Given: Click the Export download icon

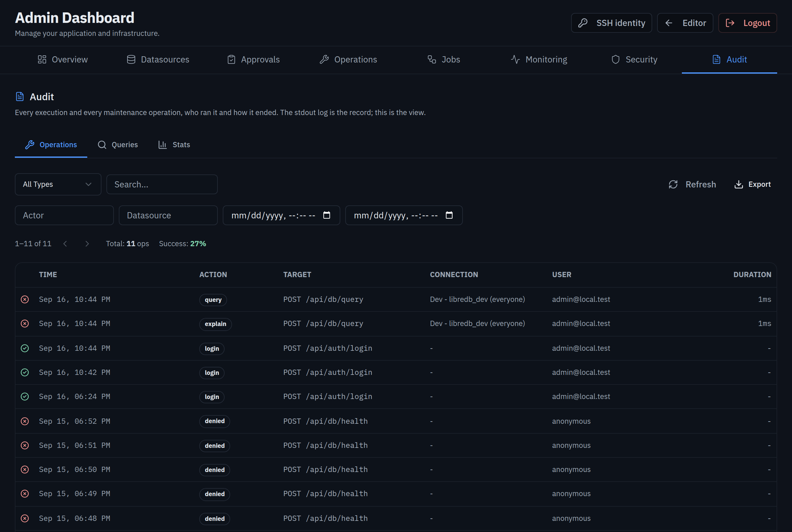Looking at the screenshot, I should click(x=738, y=184).
